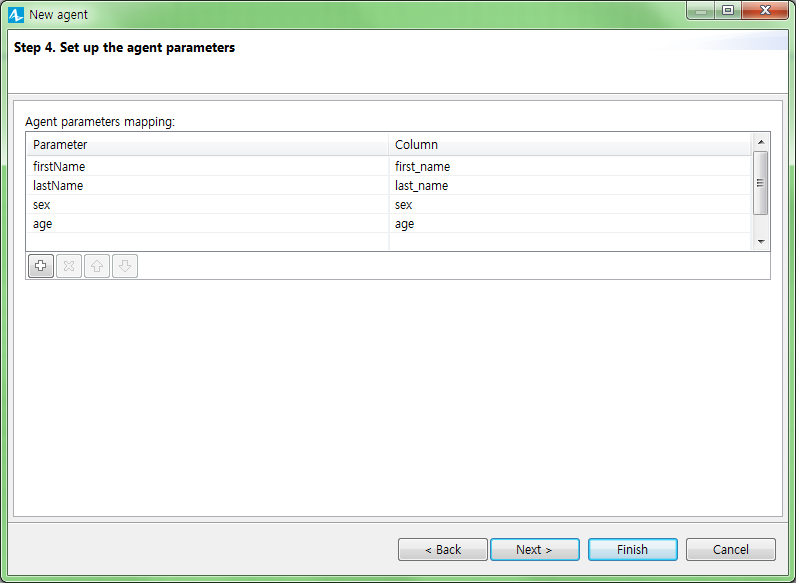Select the firstName parameter cell

(x=208, y=167)
